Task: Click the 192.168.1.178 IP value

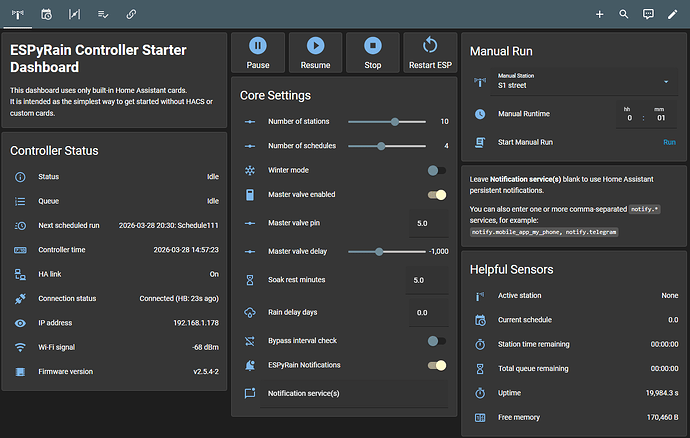Action: click(x=196, y=323)
